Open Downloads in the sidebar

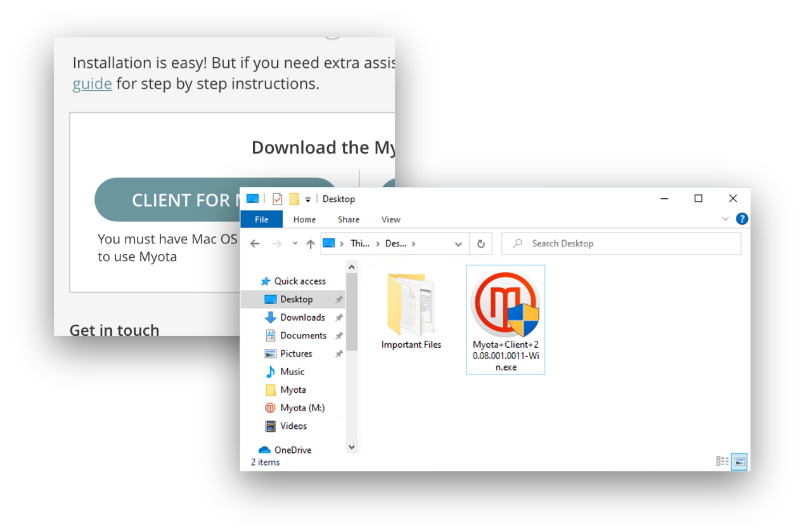point(302,317)
